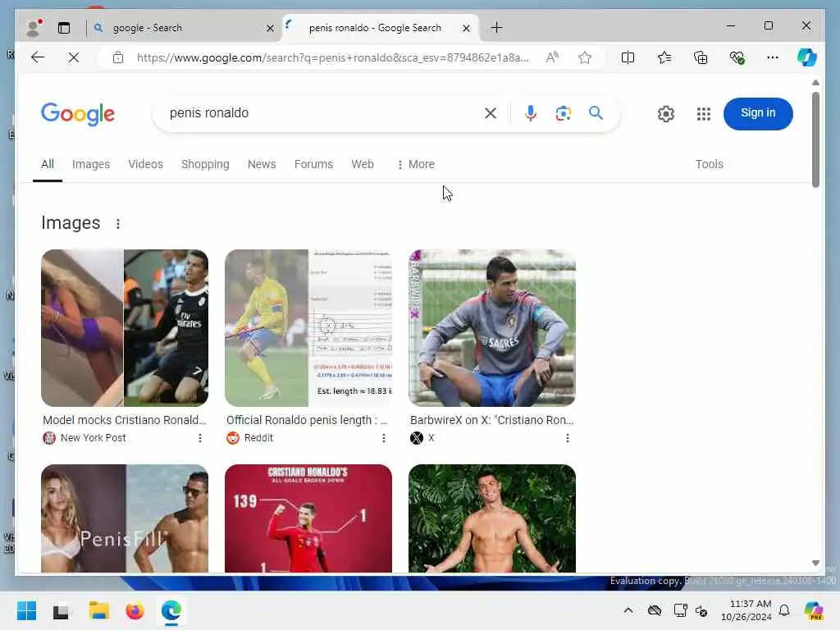Open the Windows Start menu
Image resolution: width=840 pixels, height=630 pixels.
click(x=26, y=610)
